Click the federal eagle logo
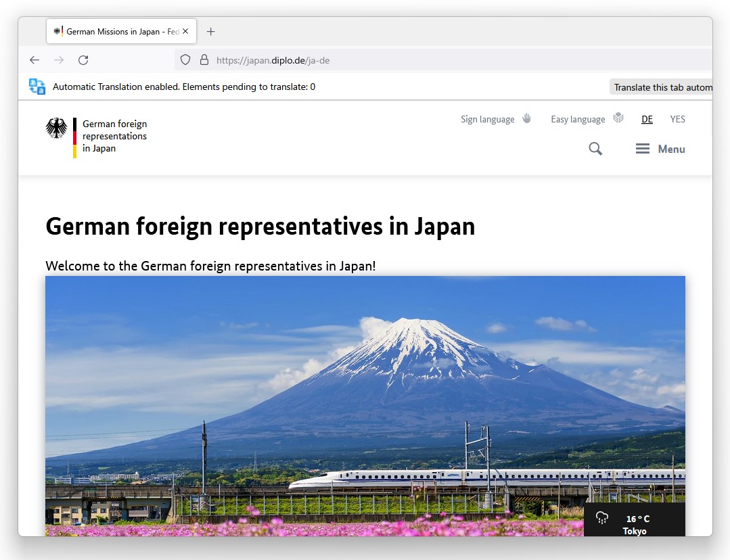 [57, 127]
